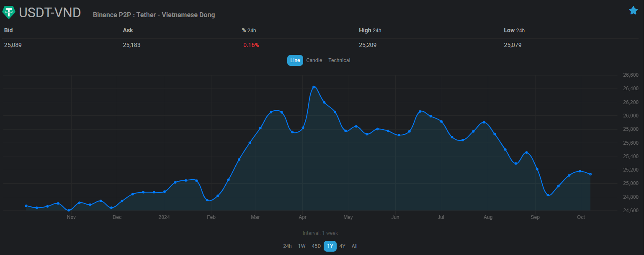
Task: Switch to Technical chart view
Action: pyautogui.click(x=339, y=60)
